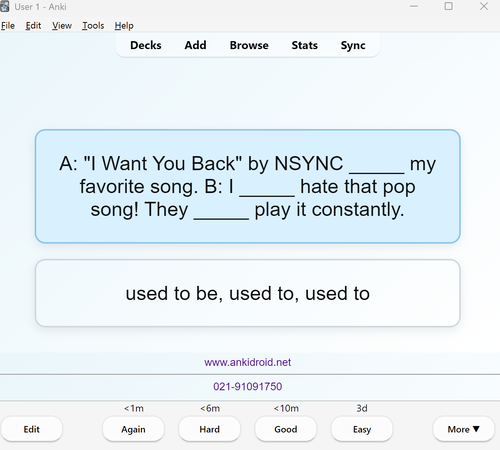Image resolution: width=500 pixels, height=450 pixels.
Task: Open the Help menu
Action: (124, 26)
